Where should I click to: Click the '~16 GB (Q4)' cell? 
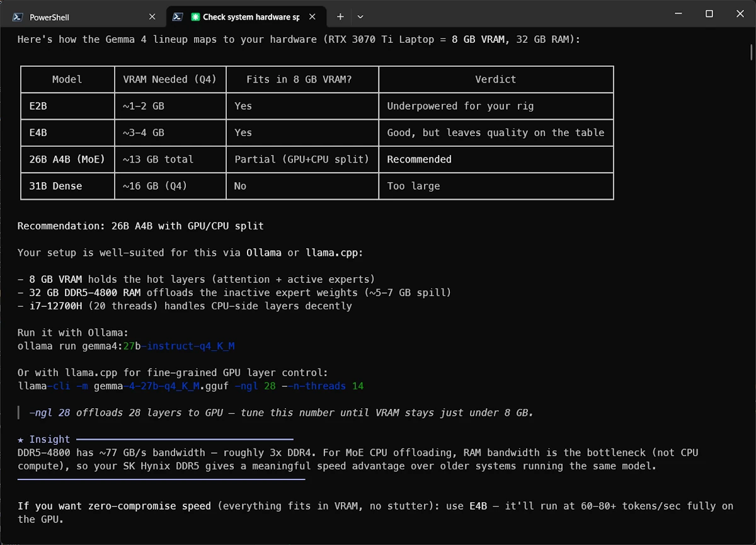[x=170, y=186]
